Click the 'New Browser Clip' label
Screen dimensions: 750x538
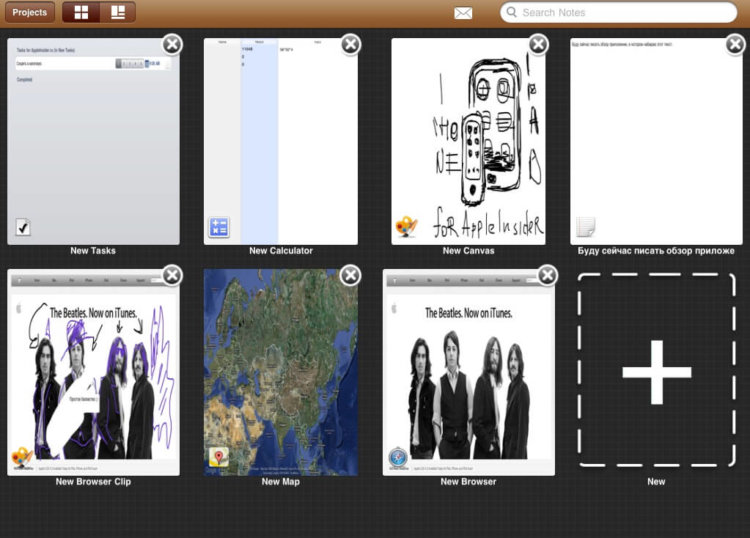click(93, 482)
